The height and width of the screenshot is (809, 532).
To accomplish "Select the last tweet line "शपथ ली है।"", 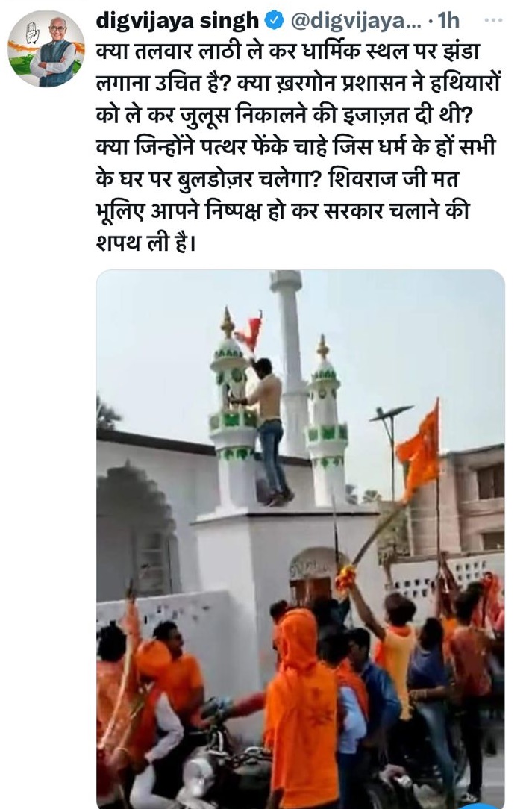I will [x=146, y=243].
